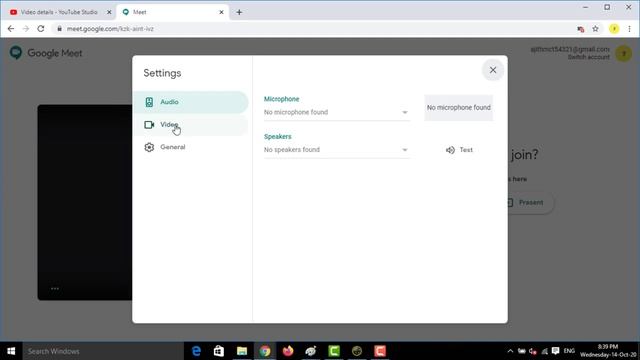Close the Settings dialog

point(493,70)
